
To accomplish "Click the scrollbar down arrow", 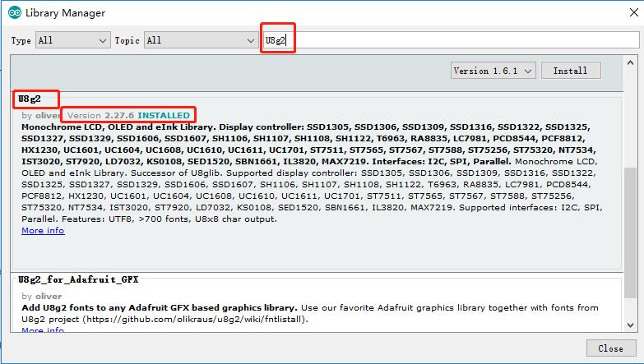I will tap(632, 326).
